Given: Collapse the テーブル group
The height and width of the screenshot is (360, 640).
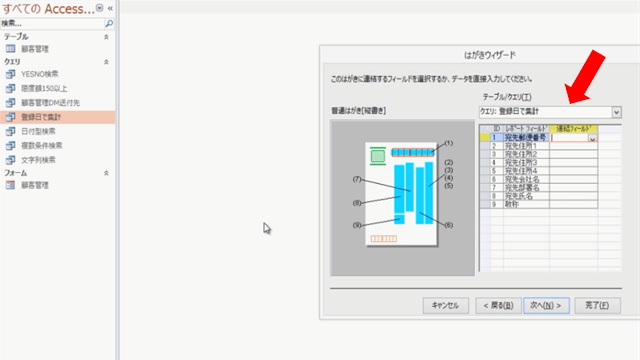Looking at the screenshot, I should 106,37.
